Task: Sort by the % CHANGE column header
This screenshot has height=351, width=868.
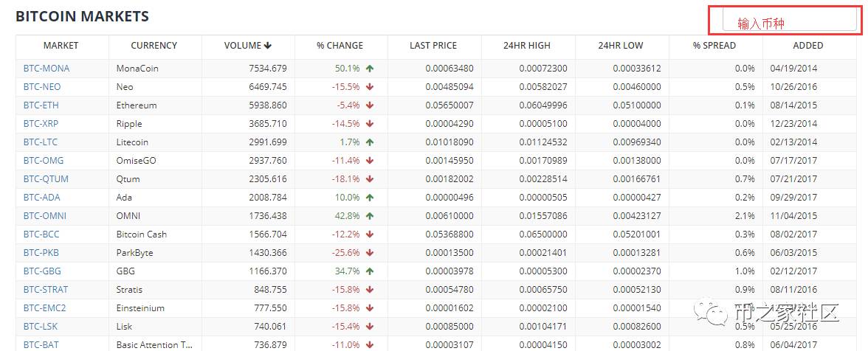Action: [340, 45]
